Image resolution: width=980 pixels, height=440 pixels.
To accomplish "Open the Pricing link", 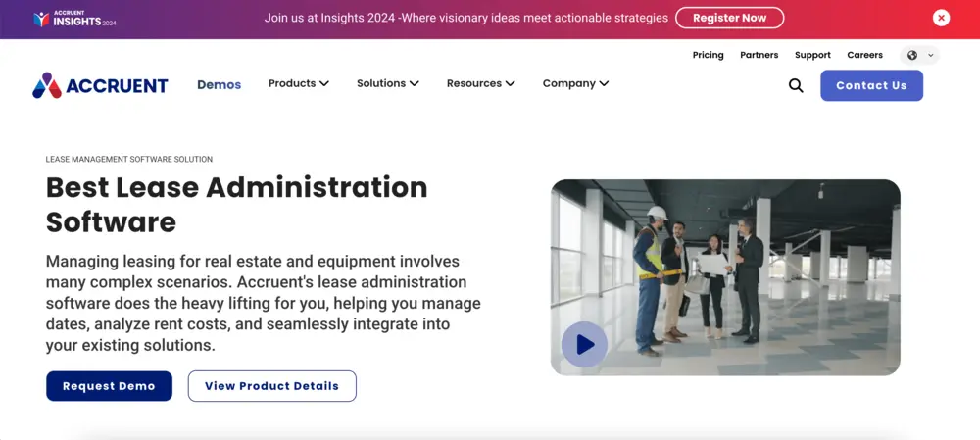I will tap(709, 55).
